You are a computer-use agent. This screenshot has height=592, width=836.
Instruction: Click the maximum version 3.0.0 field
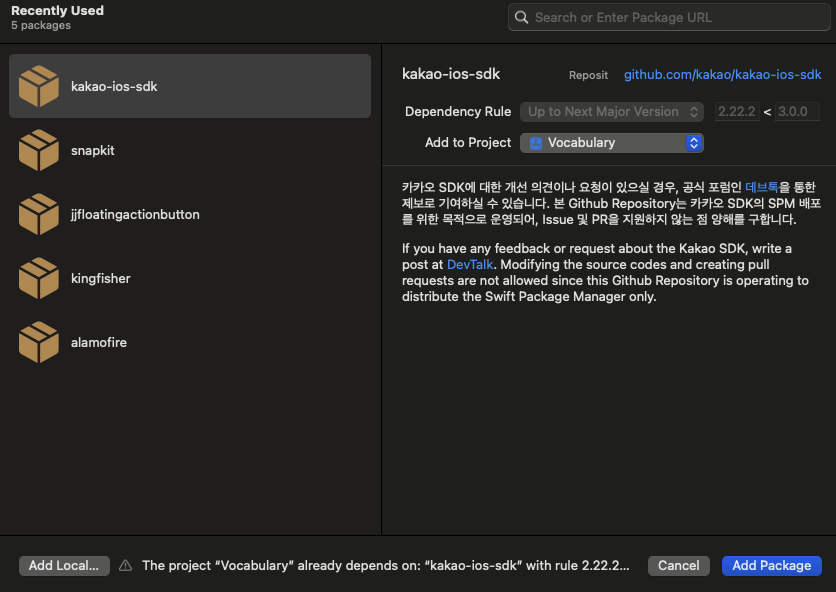(x=797, y=111)
